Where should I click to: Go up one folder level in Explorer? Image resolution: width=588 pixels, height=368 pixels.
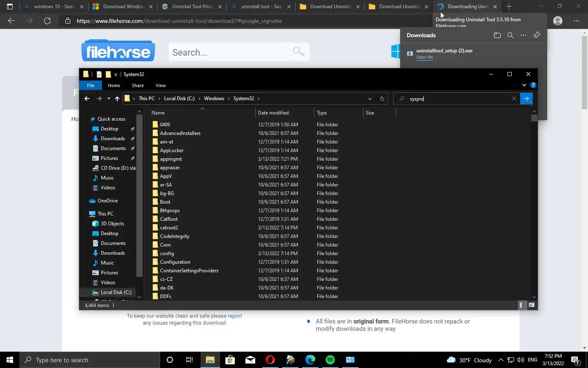coord(117,99)
